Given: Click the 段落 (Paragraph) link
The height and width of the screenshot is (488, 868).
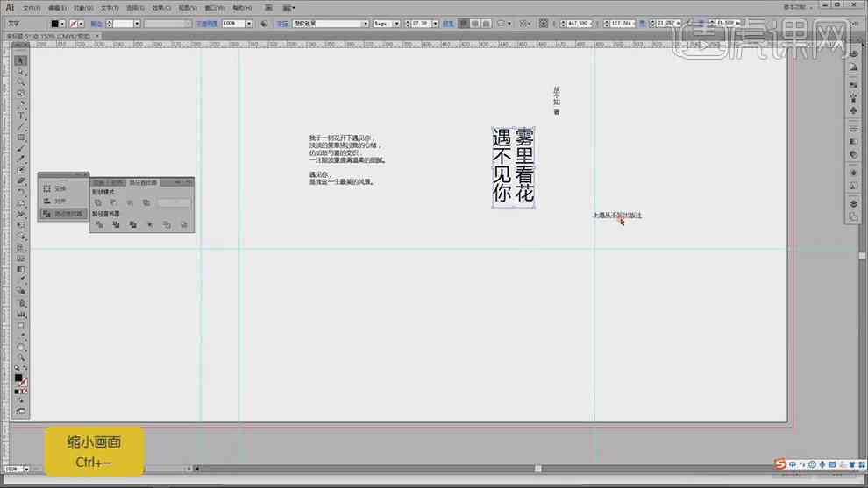Looking at the screenshot, I should (448, 24).
